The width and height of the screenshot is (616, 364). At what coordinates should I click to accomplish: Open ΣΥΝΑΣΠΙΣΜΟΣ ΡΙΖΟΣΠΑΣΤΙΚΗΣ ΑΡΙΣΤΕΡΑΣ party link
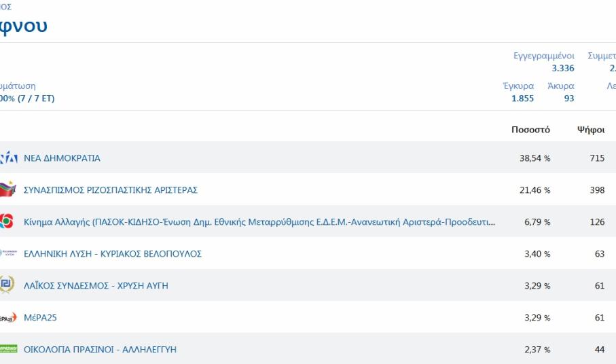pos(111,190)
